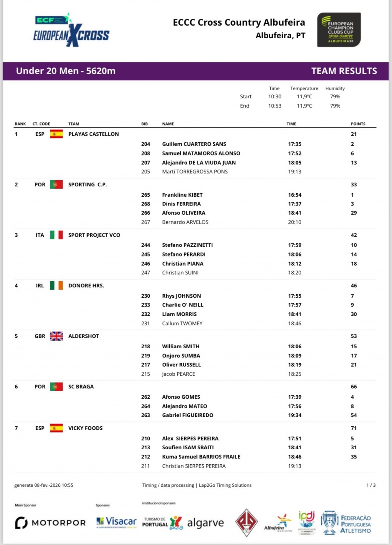
Task: Click the POINTS column header
Action: click(358, 124)
